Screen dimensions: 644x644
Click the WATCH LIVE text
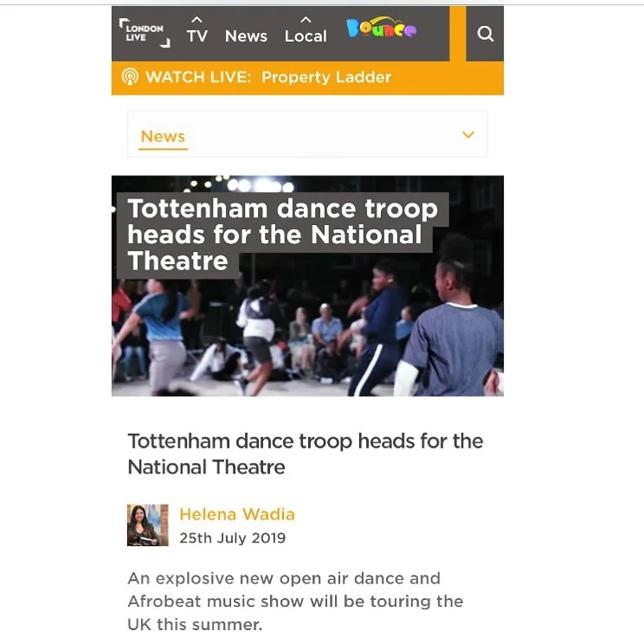tap(198, 77)
